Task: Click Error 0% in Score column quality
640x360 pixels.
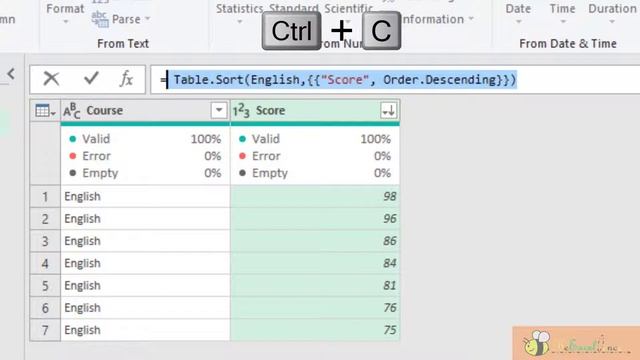Action: pyautogui.click(x=315, y=156)
